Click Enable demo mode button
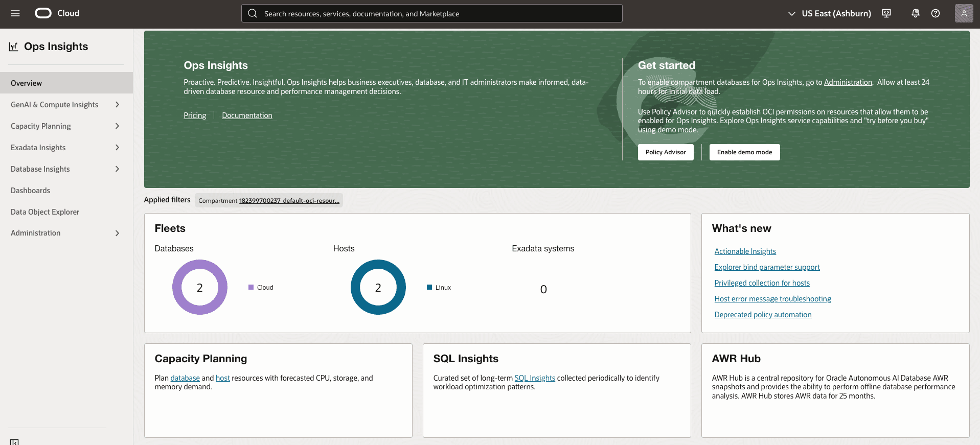This screenshot has height=445, width=980. pos(744,152)
